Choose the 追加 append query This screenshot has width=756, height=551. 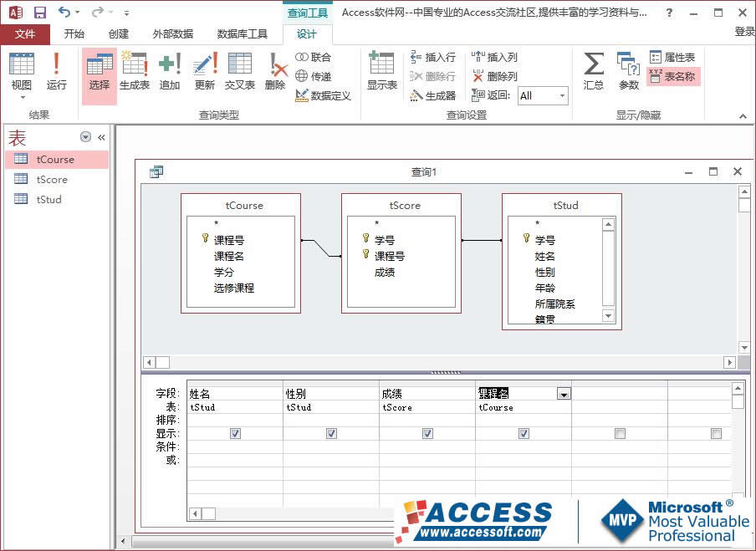[170, 71]
